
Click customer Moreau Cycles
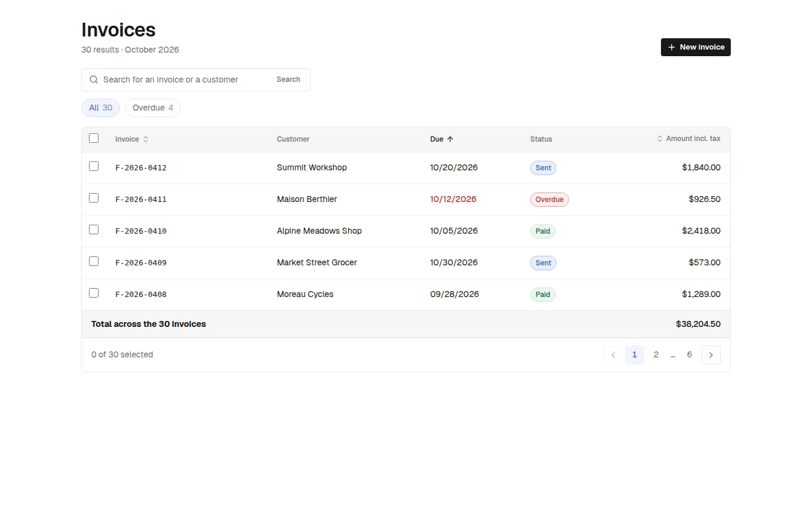[x=305, y=295]
